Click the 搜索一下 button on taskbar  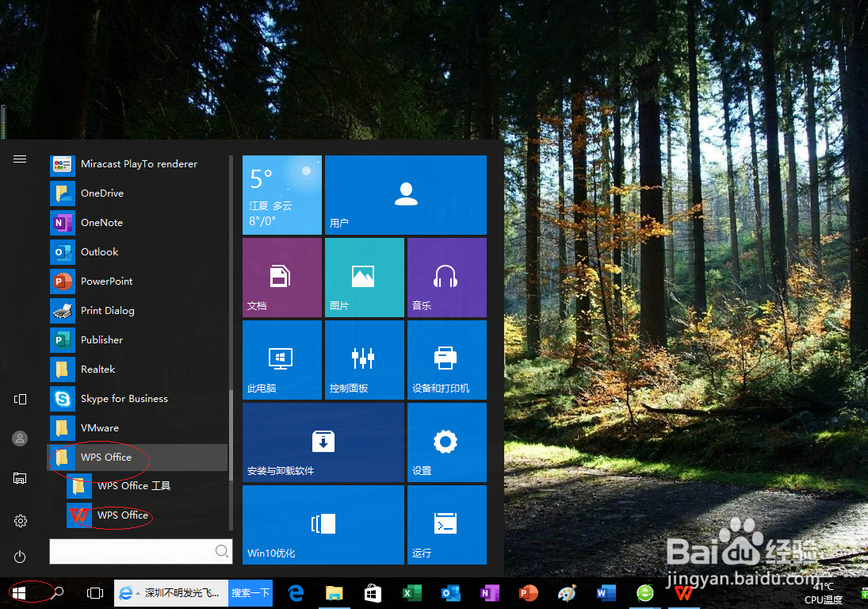pos(250,593)
